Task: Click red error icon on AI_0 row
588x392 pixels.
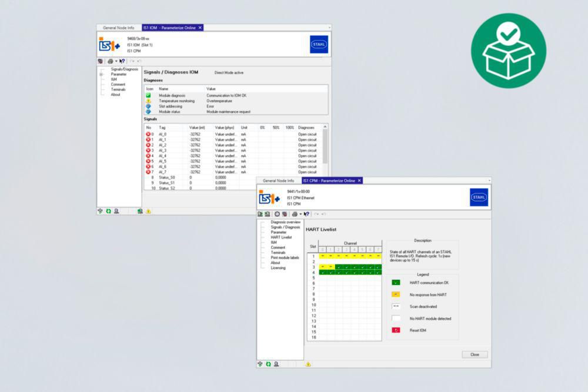Action: point(148,134)
